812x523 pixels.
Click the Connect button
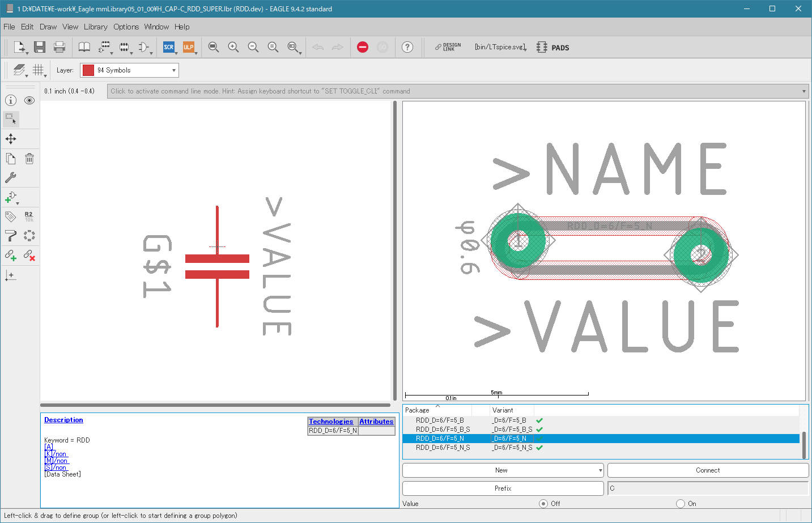(x=707, y=470)
